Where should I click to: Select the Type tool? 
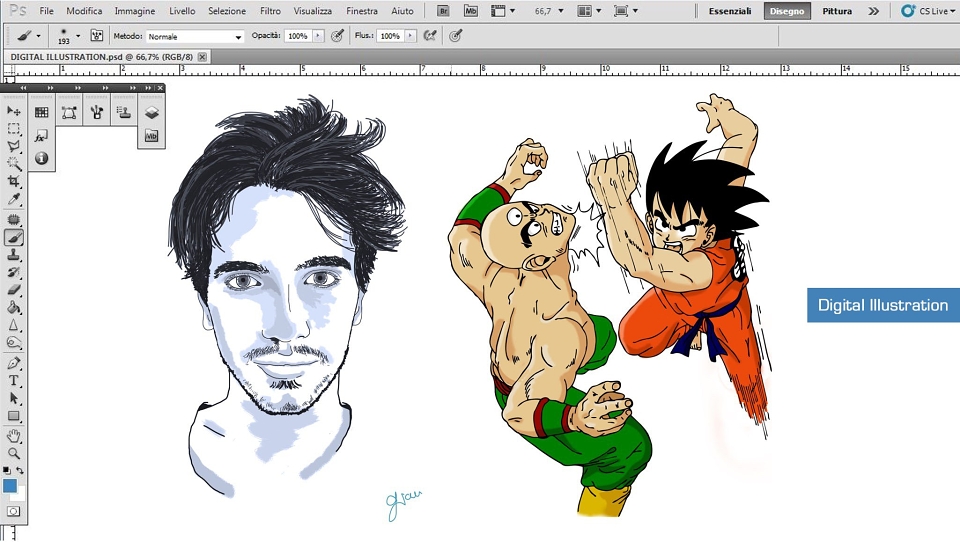tap(13, 381)
